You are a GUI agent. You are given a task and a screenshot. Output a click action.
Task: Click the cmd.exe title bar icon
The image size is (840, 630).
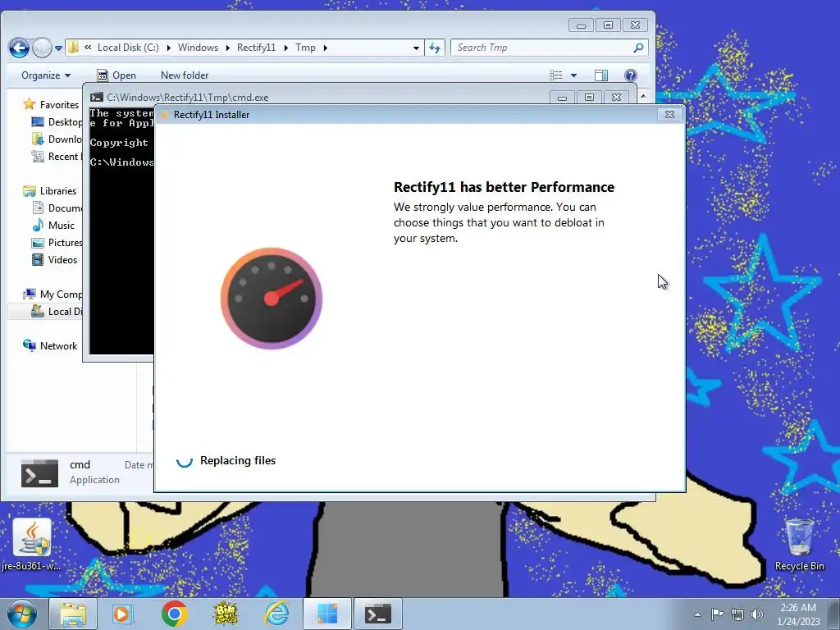click(x=97, y=97)
